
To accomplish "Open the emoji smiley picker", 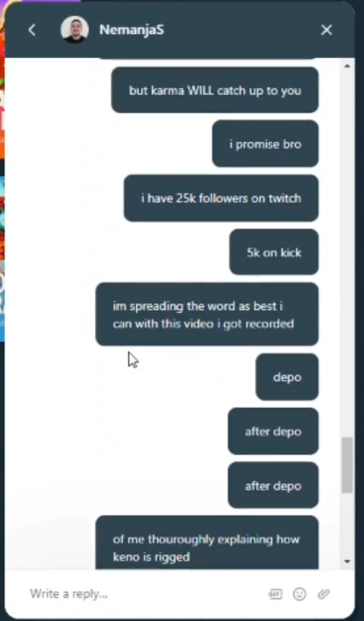I will coord(300,593).
